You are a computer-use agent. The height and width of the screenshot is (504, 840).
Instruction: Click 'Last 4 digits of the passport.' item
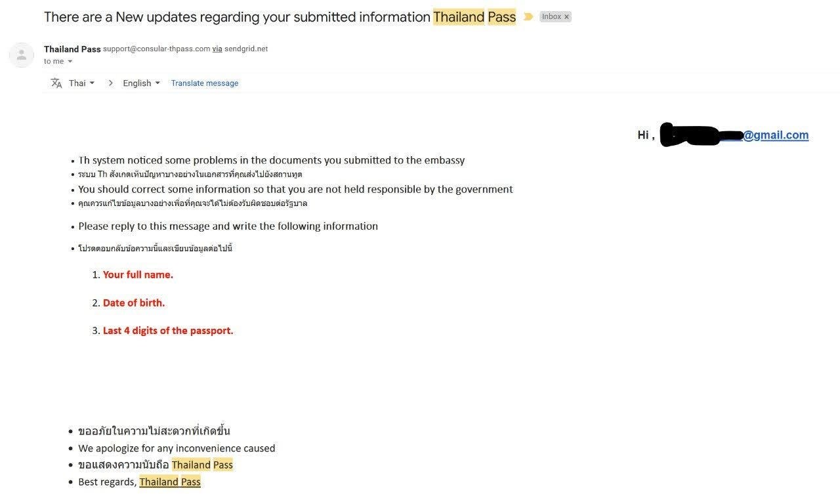[168, 331]
